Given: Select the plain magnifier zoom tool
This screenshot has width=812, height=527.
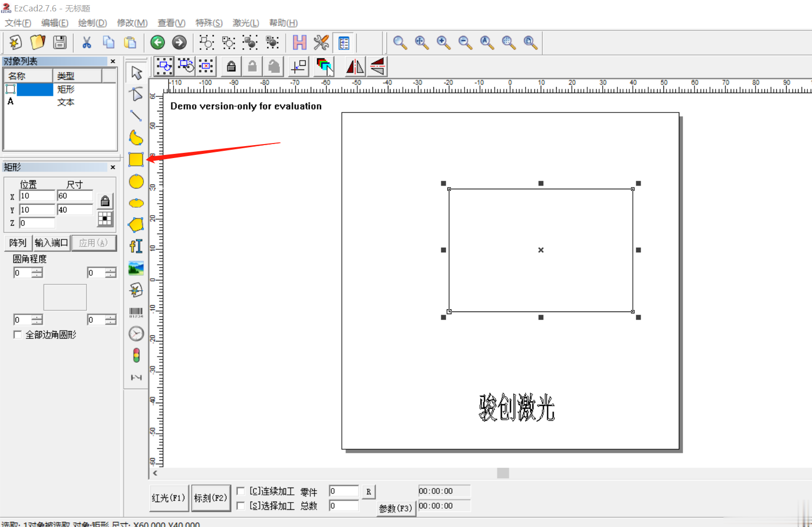Looking at the screenshot, I should (400, 42).
